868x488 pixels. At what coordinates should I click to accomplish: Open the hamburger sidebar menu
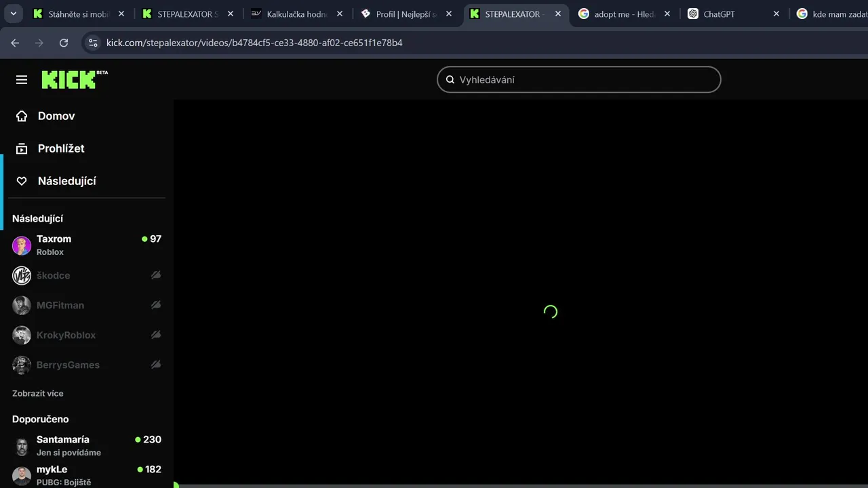[x=22, y=80]
